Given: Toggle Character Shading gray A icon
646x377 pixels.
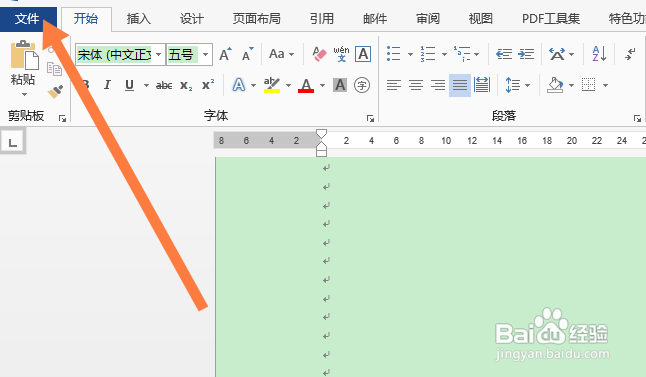Looking at the screenshot, I should tap(340, 85).
